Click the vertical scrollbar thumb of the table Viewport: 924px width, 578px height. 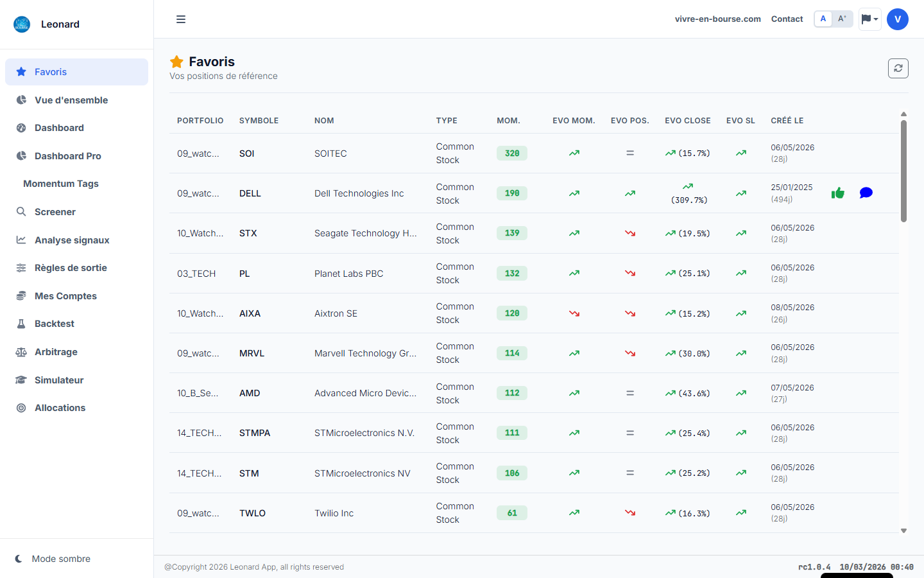pos(903,171)
